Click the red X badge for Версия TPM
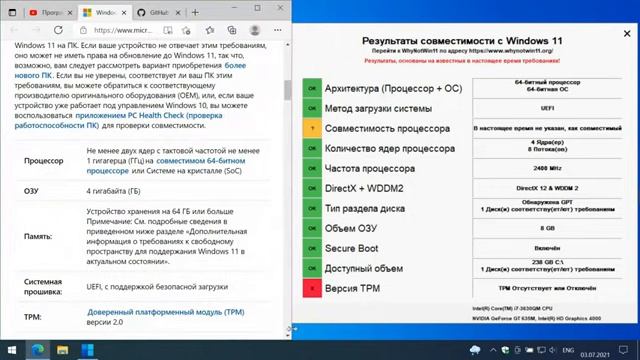Image resolution: width=640 pixels, height=360 pixels. pyautogui.click(x=312, y=288)
